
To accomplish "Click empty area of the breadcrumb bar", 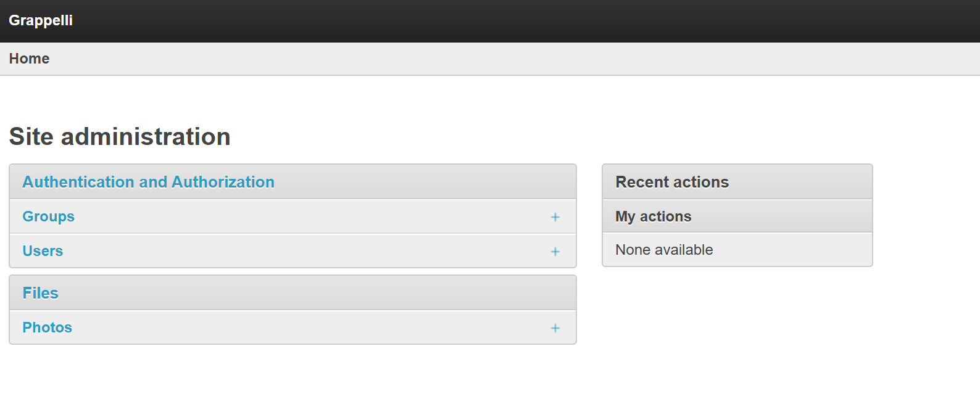I will (x=494, y=59).
